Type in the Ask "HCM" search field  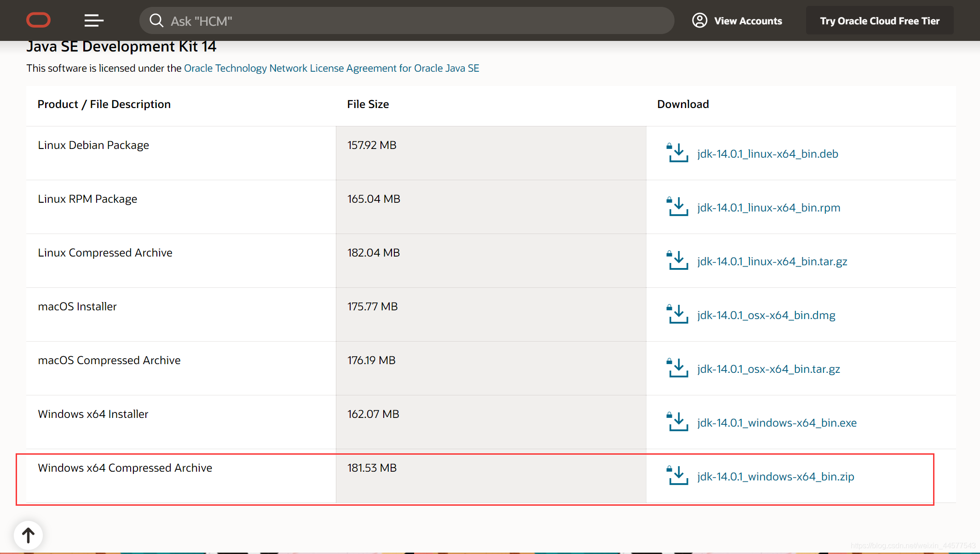(414, 21)
